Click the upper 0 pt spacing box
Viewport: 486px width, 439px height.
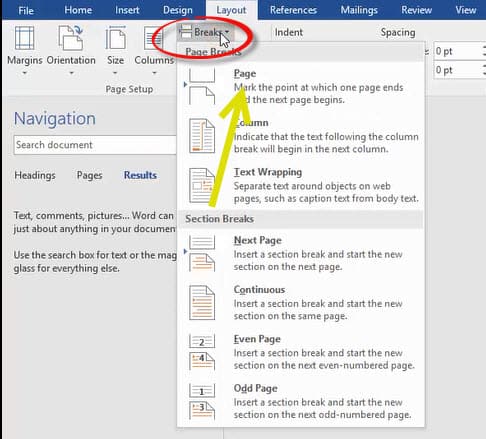click(458, 51)
